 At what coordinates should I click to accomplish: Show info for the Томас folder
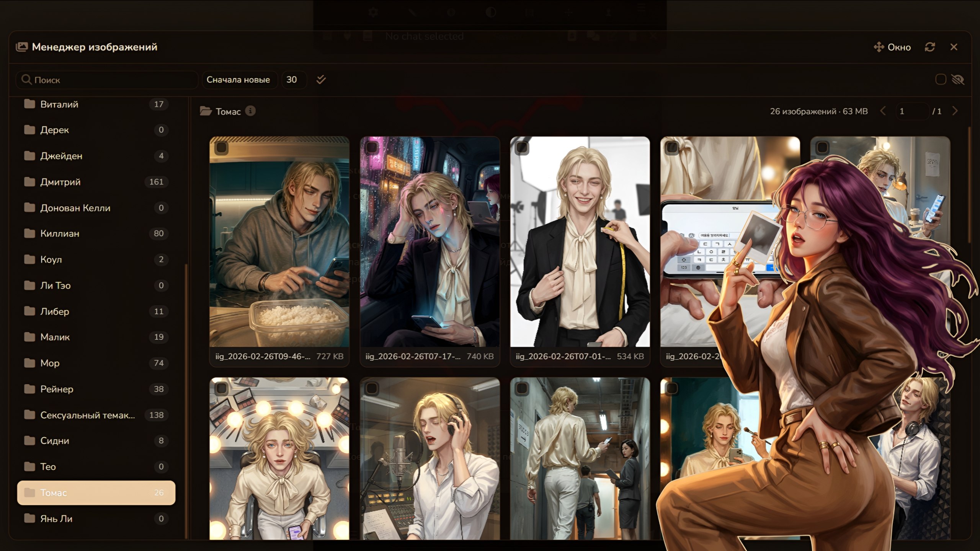tap(250, 111)
